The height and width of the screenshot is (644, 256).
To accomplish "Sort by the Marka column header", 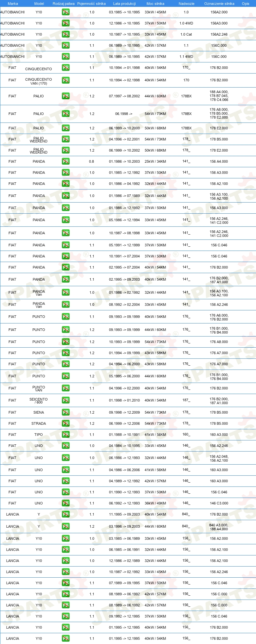I will [13, 4].
